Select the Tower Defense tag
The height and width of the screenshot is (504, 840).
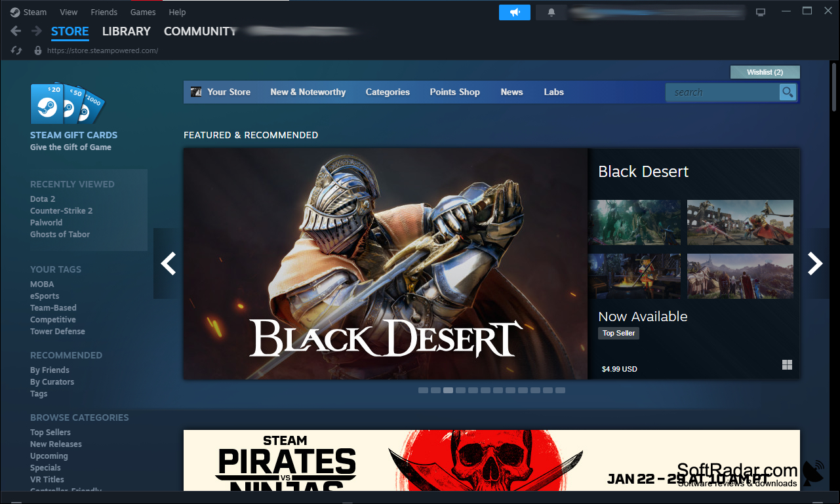tap(58, 332)
